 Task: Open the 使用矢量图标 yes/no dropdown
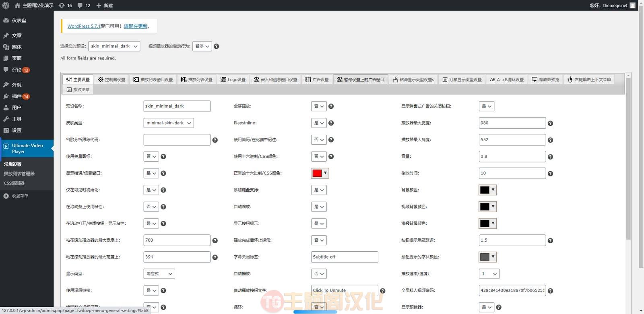[151, 156]
